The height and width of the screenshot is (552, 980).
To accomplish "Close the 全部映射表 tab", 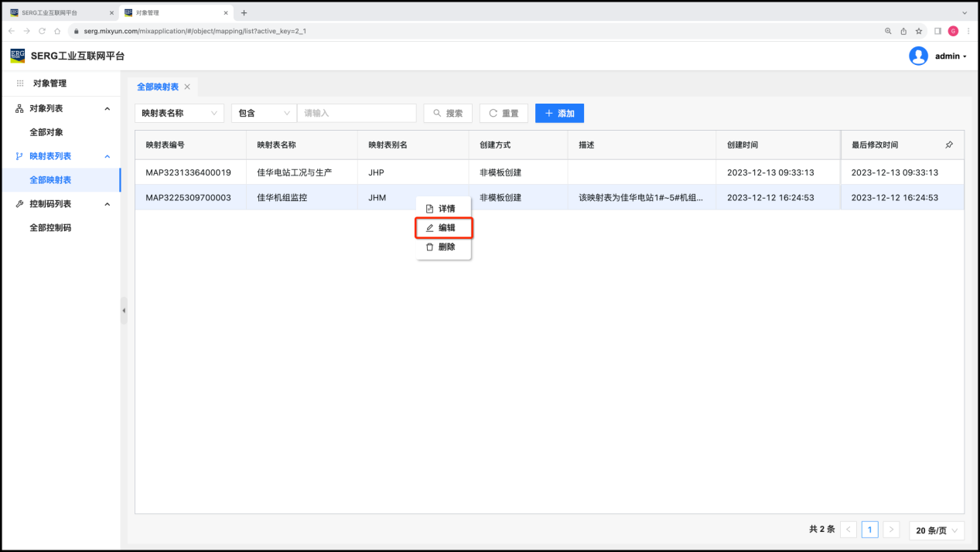I will pyautogui.click(x=187, y=87).
